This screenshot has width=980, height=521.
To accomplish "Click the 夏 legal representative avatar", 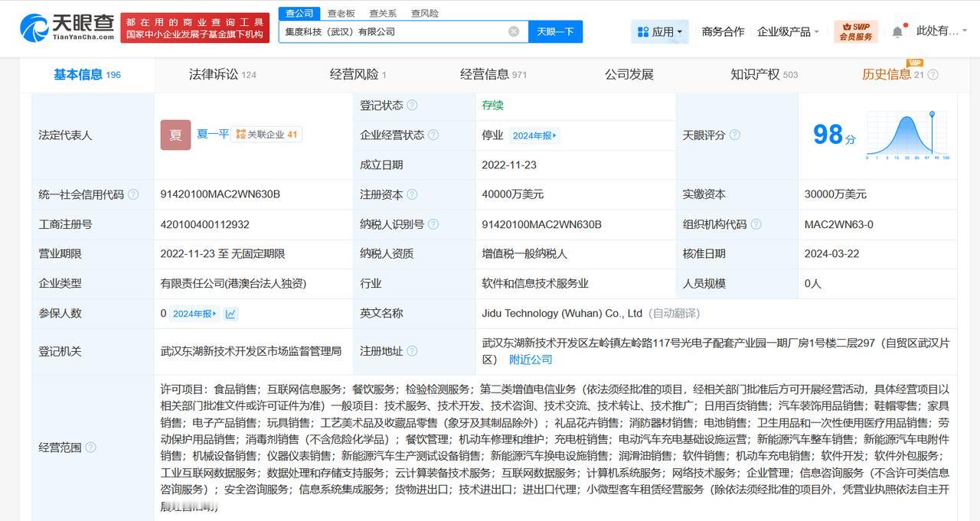I will 175,135.
